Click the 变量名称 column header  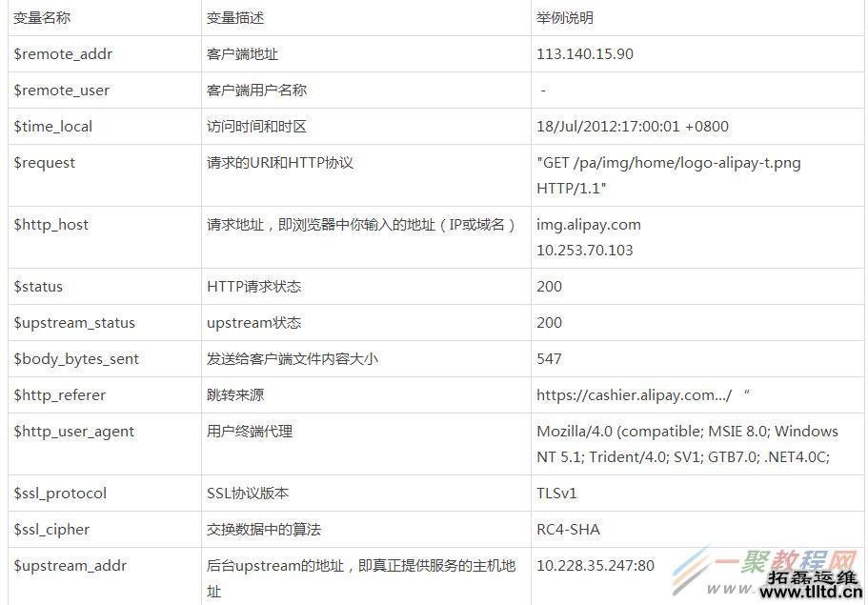click(x=43, y=17)
